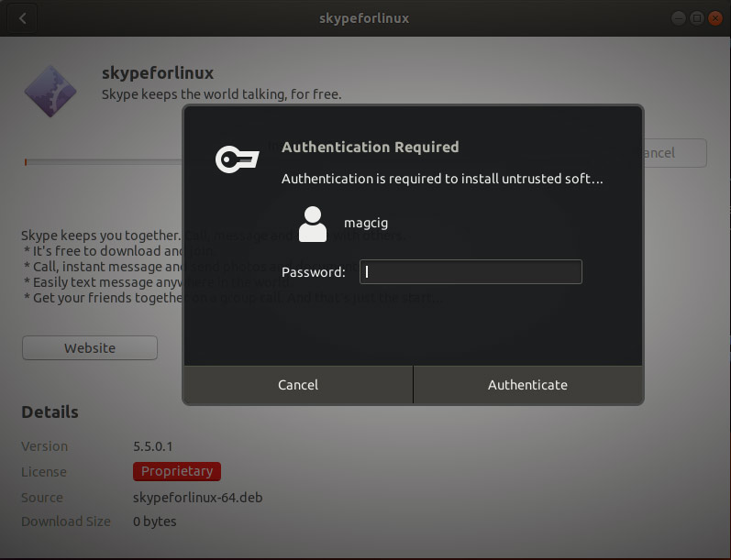Viewport: 731px width, 560px height.
Task: Click the version value '5.5.0.1'
Action: (x=153, y=446)
